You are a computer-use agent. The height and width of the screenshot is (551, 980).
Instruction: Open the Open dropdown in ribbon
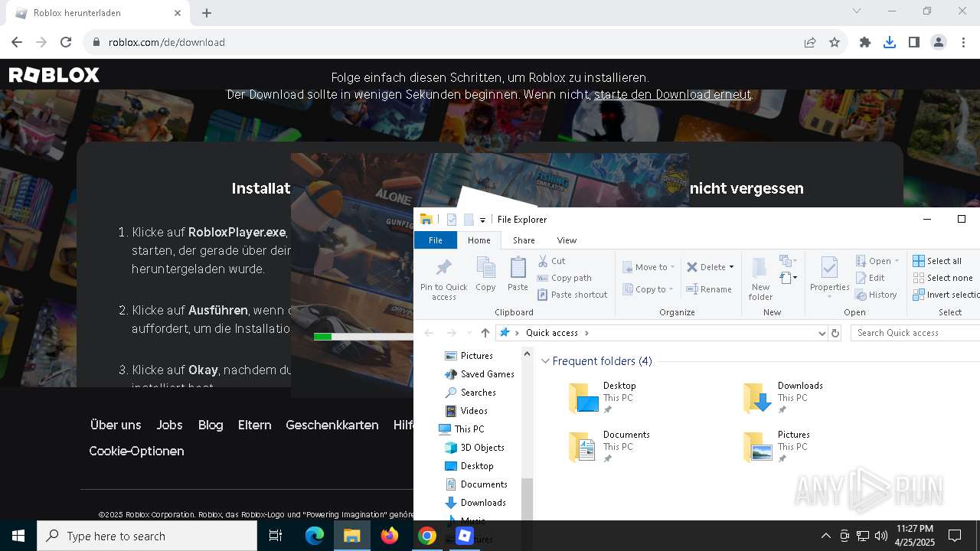877,261
